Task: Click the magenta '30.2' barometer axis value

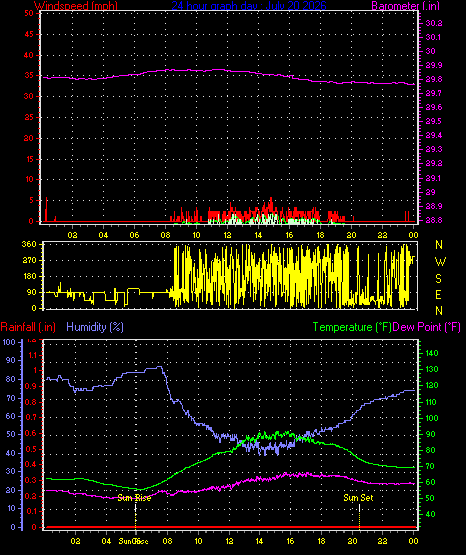Action: tap(434, 23)
